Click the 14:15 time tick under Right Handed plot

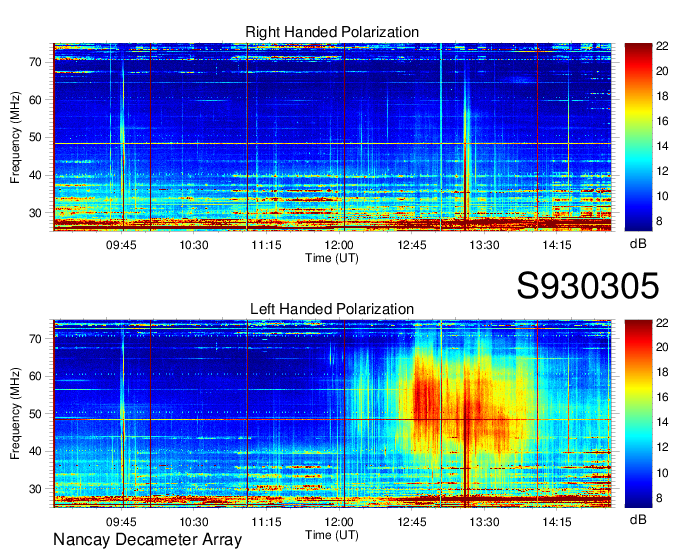coord(557,245)
